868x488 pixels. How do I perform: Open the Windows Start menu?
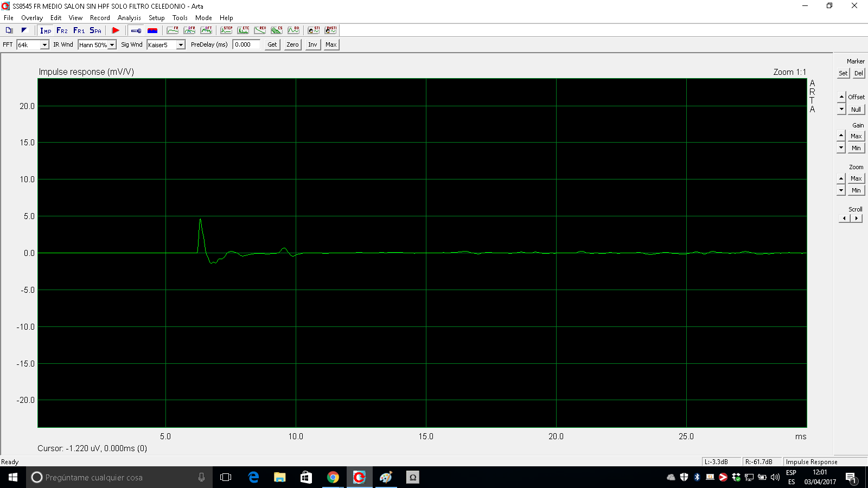[x=13, y=477]
